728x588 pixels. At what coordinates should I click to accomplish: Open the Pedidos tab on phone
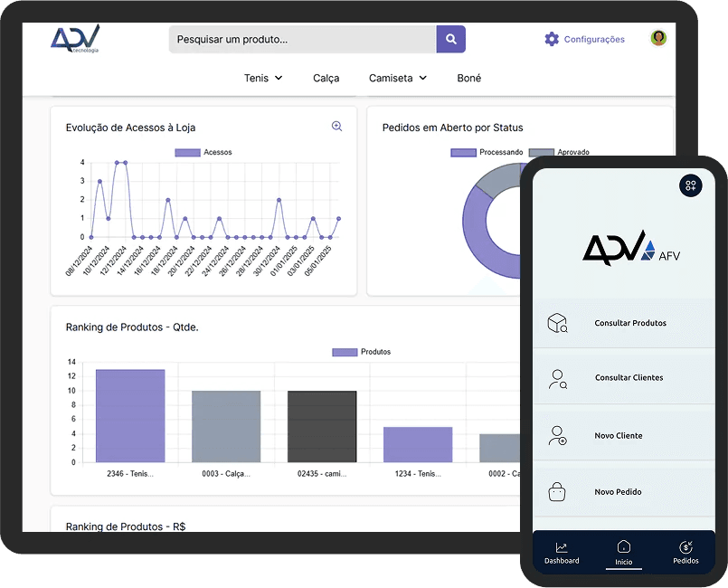685,553
